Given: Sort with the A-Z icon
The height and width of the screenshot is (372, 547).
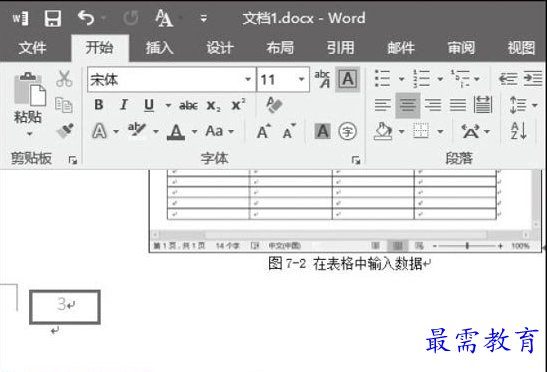Looking at the screenshot, I should (518, 131).
